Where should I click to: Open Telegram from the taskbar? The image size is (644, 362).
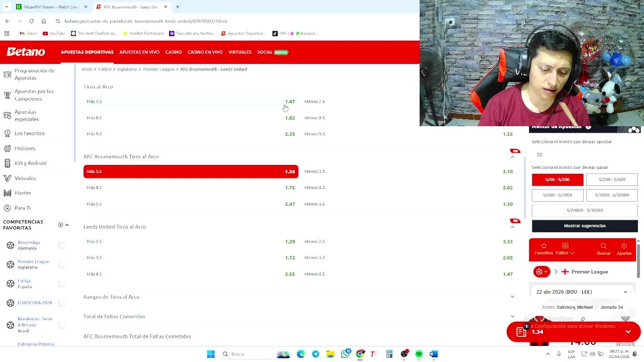pos(315,354)
